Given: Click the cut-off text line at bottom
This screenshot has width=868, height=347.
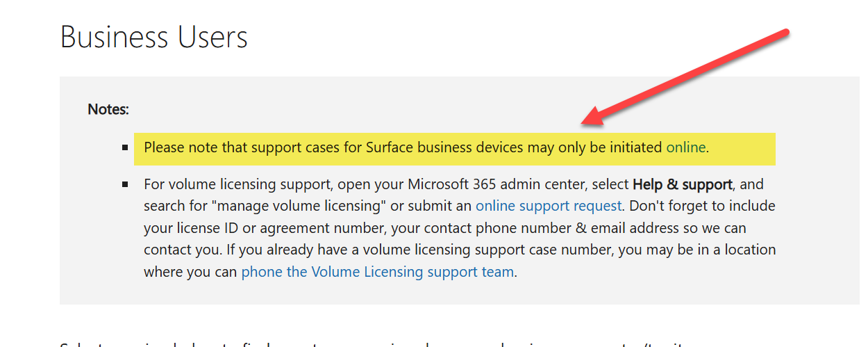Looking at the screenshot, I should [347, 343].
